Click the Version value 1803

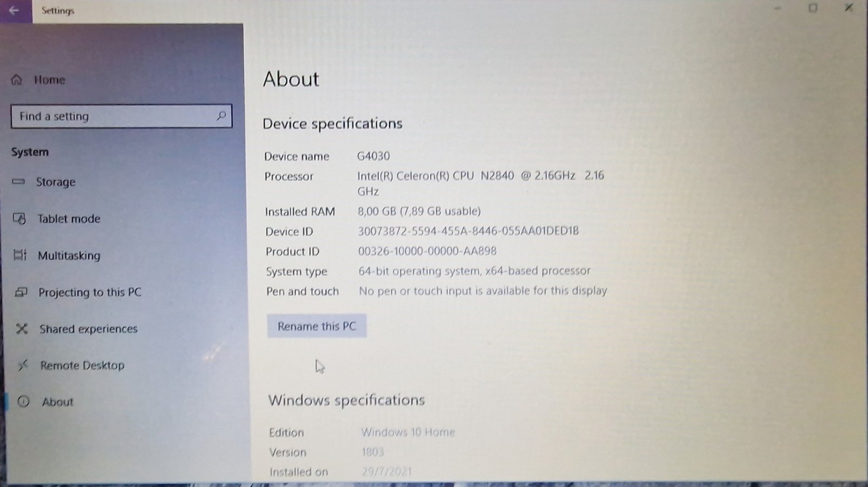(373, 452)
